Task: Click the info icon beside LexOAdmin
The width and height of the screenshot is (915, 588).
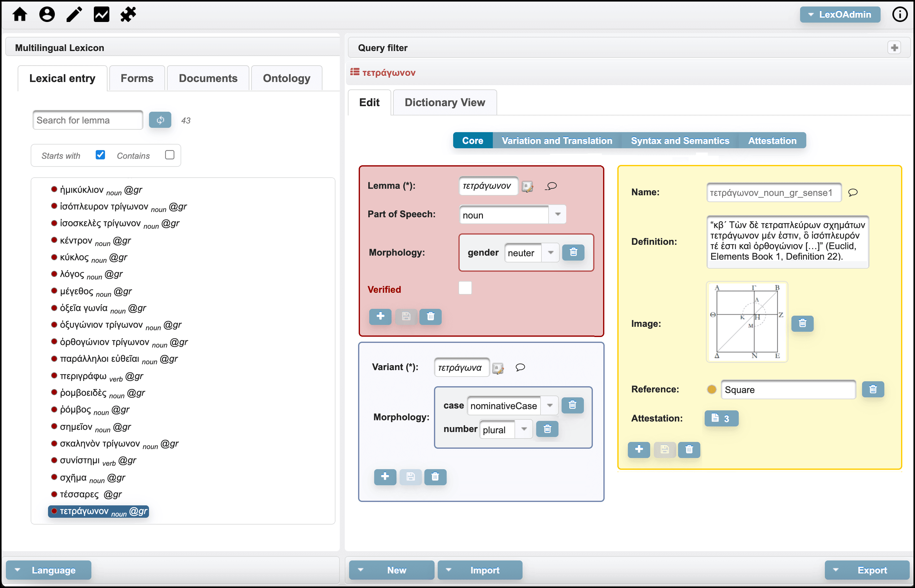Action: (x=900, y=15)
